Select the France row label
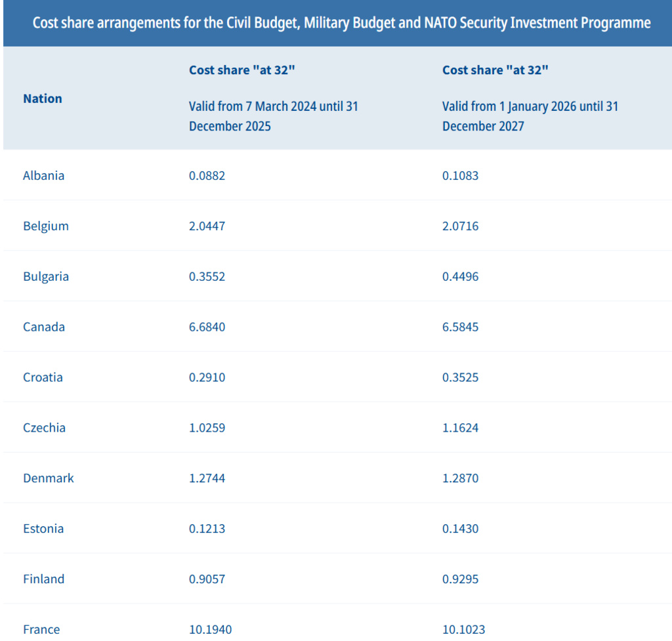The image size is (672, 641). coord(41,630)
